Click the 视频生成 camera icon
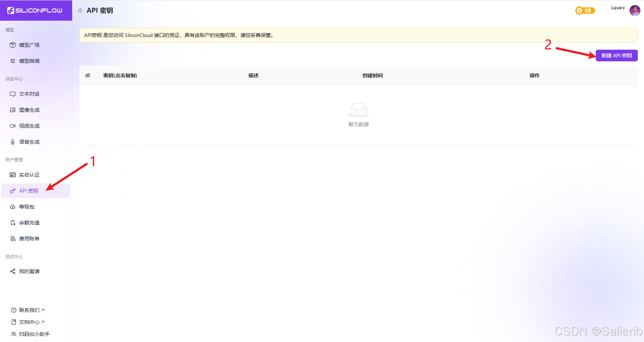This screenshot has width=644, height=342. 13,126
